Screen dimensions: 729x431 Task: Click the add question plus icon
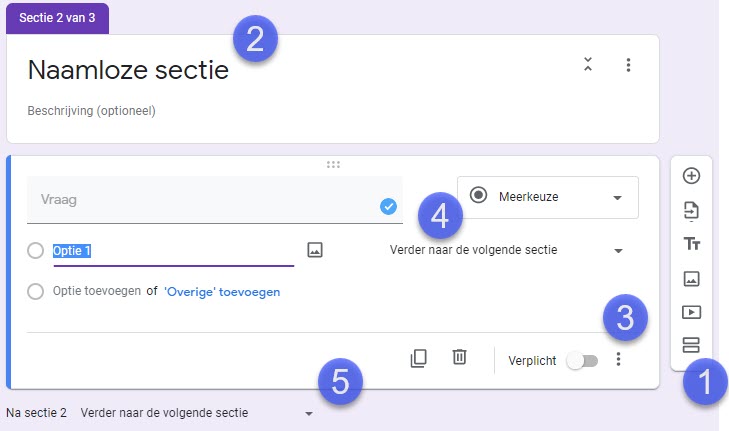(x=691, y=176)
